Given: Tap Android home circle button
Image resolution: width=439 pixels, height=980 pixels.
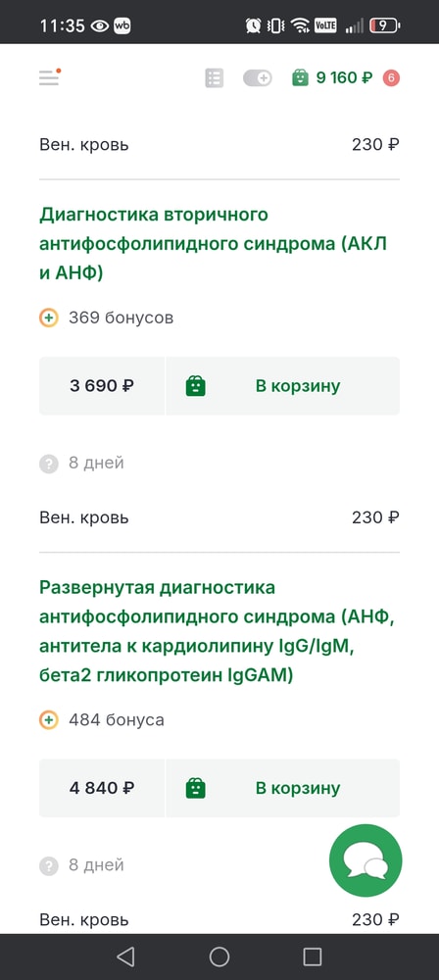Looking at the screenshot, I should (x=219, y=956).
